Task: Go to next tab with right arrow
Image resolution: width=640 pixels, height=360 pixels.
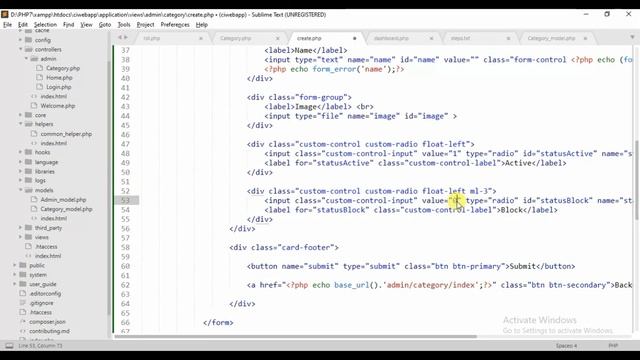Action: tap(126, 37)
